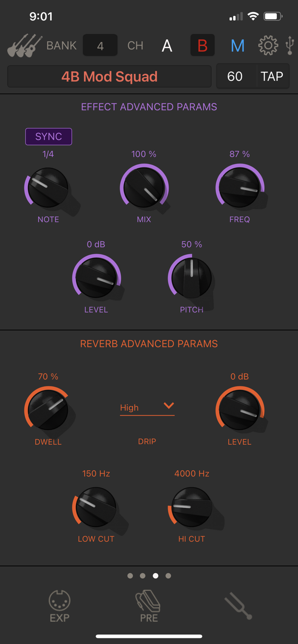The image size is (298, 644).
Task: Click the reverb DWELL knob
Action: (x=47, y=409)
